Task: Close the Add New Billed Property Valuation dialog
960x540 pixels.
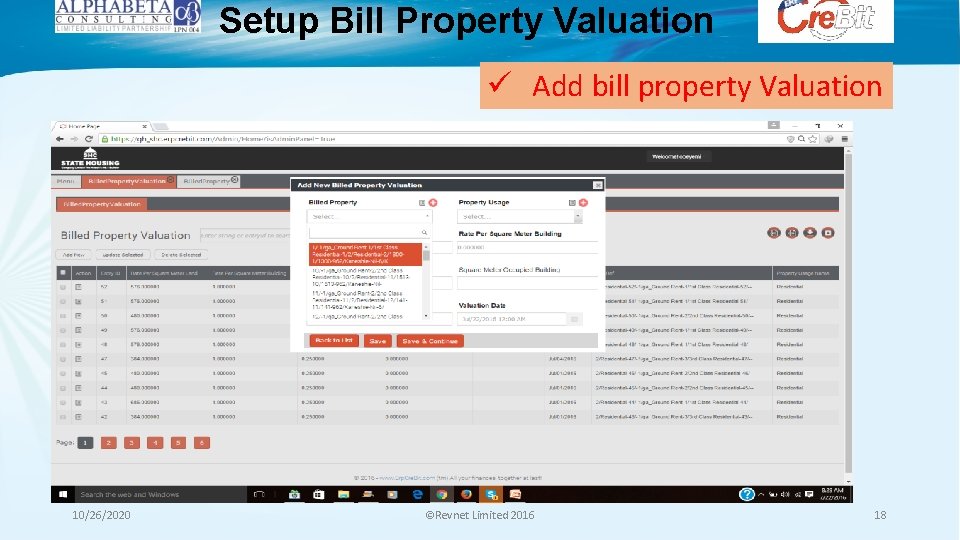Action: (598, 185)
